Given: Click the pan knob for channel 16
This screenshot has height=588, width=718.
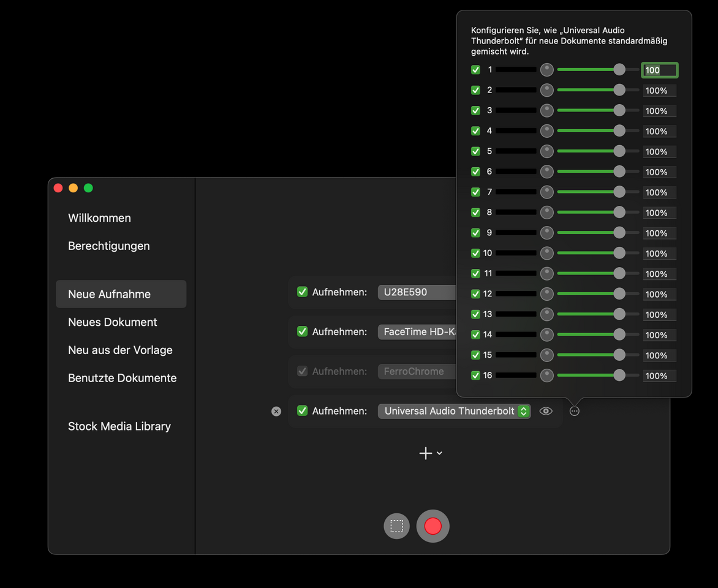Looking at the screenshot, I should pos(546,375).
